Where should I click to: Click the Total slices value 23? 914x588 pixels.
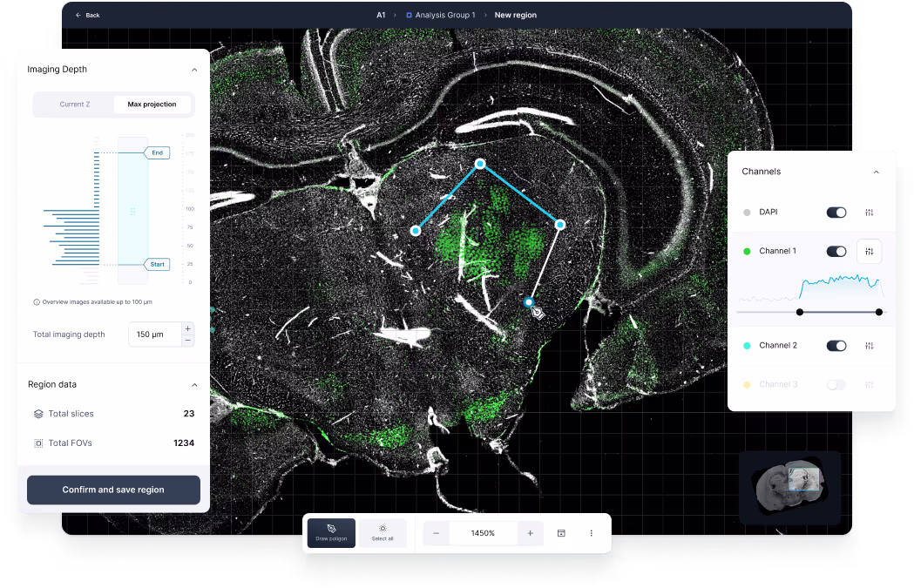pos(189,414)
